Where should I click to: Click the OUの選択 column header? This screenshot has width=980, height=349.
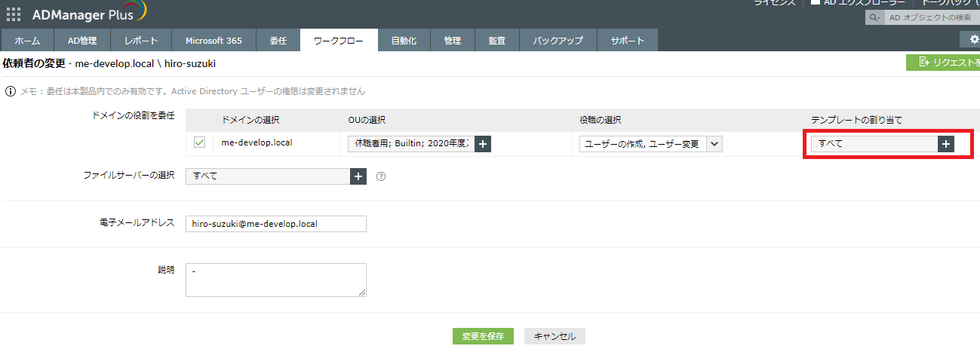tap(367, 121)
